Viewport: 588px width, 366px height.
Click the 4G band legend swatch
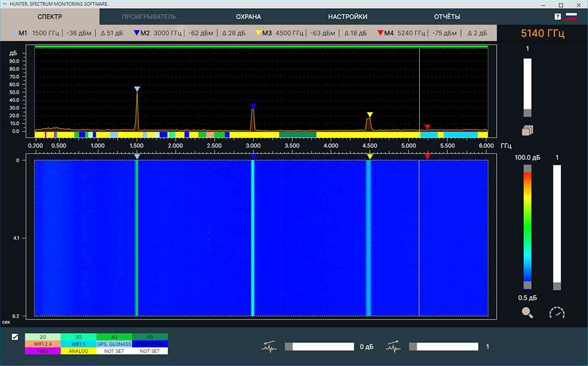click(x=114, y=337)
